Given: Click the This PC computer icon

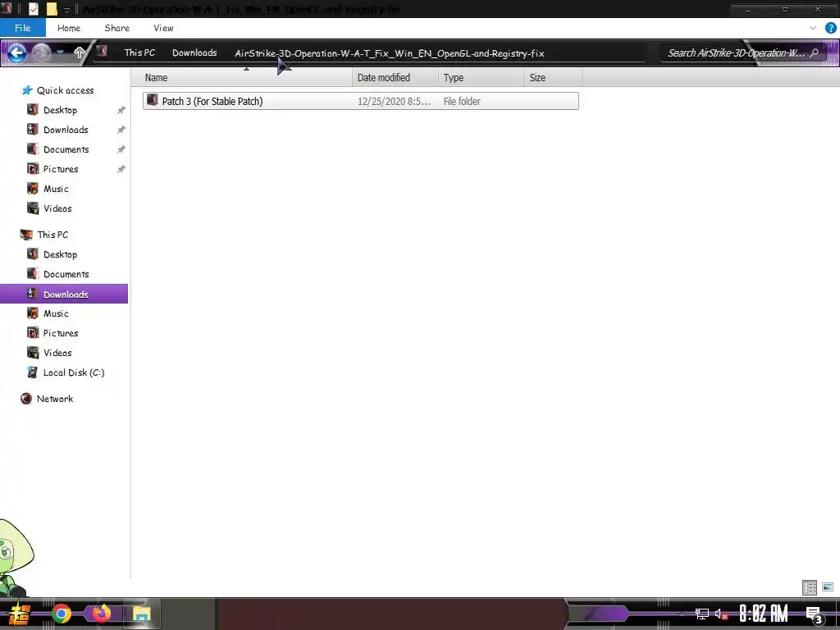Looking at the screenshot, I should pyautogui.click(x=26, y=234).
